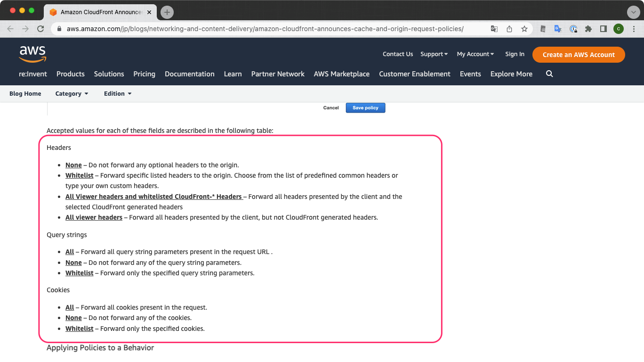The height and width of the screenshot is (362, 644).
Task: Go to Blog Home
Action: coord(25,94)
